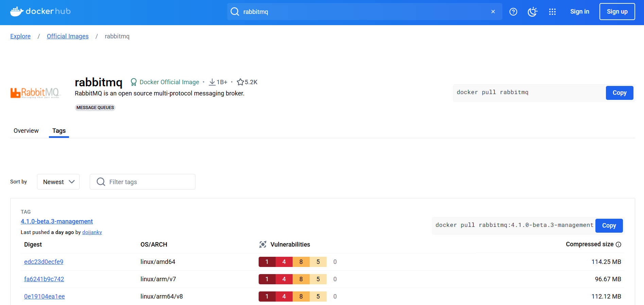Open the help question mark icon
Screen dimensions: 644x305
(x=513, y=12)
